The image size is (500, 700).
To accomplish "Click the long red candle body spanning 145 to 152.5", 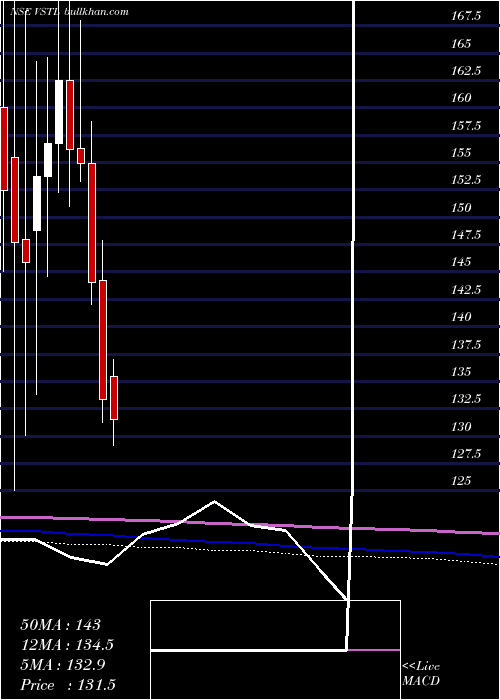I will point(92,223).
